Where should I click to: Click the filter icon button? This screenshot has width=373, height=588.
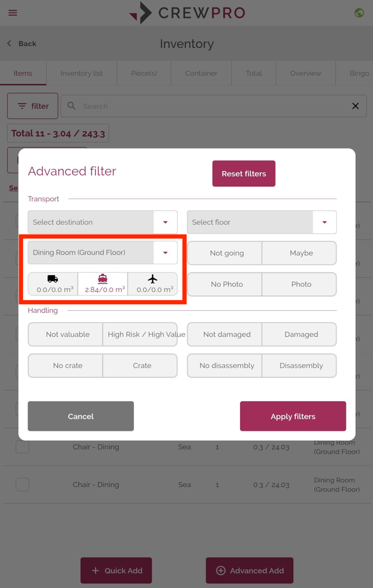click(33, 106)
